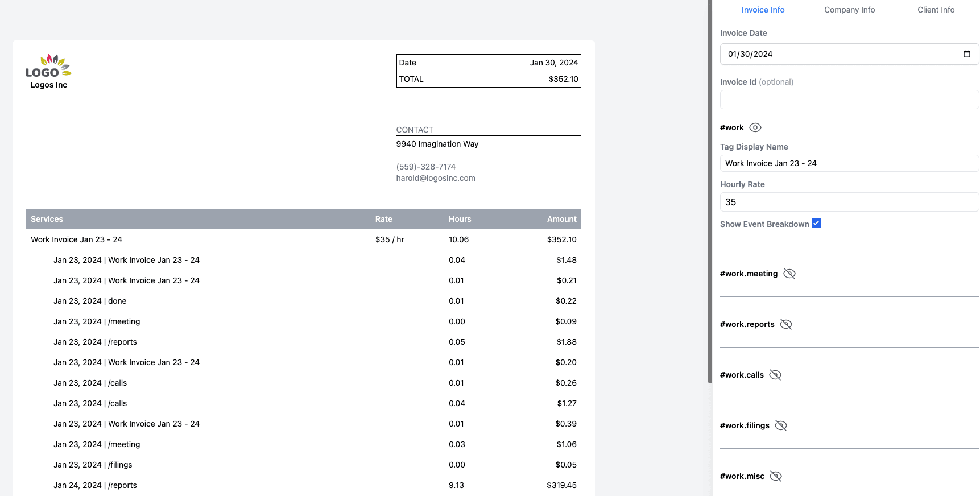Edit the Tag Display Name field

pos(849,163)
